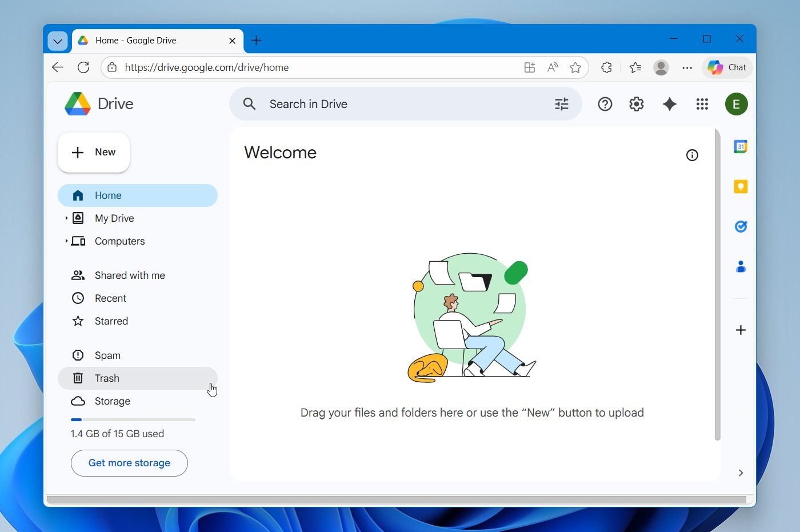
Task: Click the New button
Action: [x=94, y=153]
